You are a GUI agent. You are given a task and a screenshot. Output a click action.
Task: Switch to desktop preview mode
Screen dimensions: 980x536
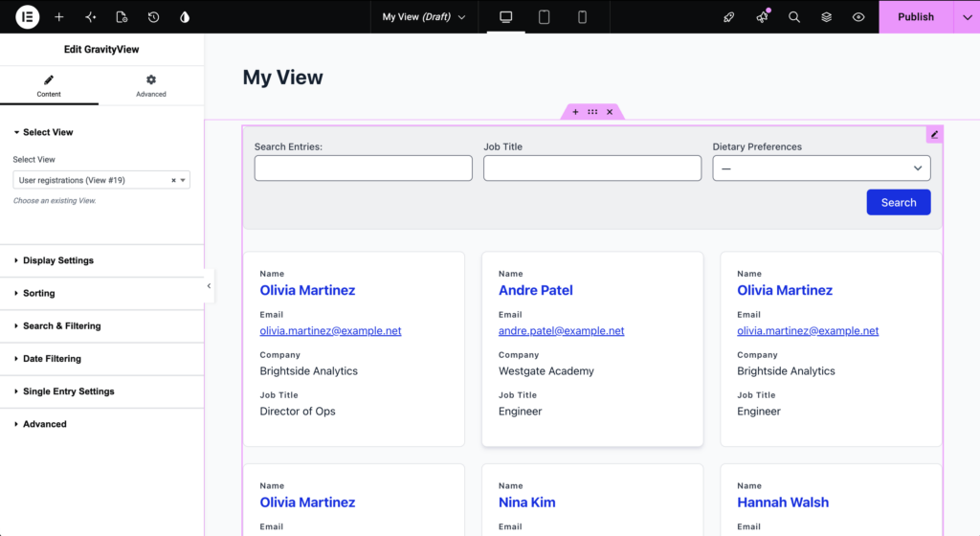[505, 17]
